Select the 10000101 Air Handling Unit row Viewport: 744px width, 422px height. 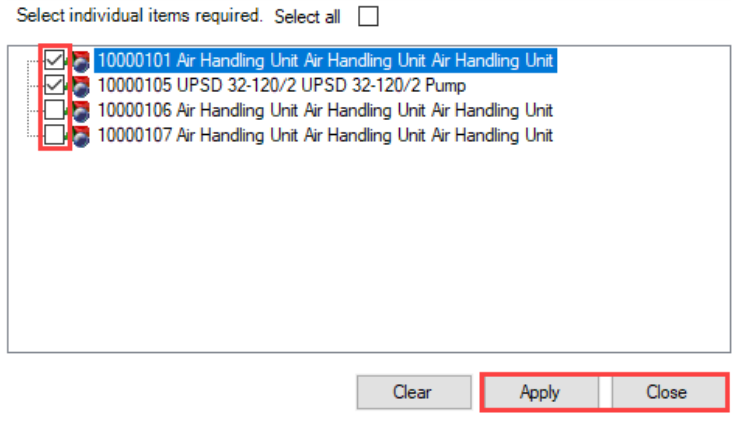324,61
